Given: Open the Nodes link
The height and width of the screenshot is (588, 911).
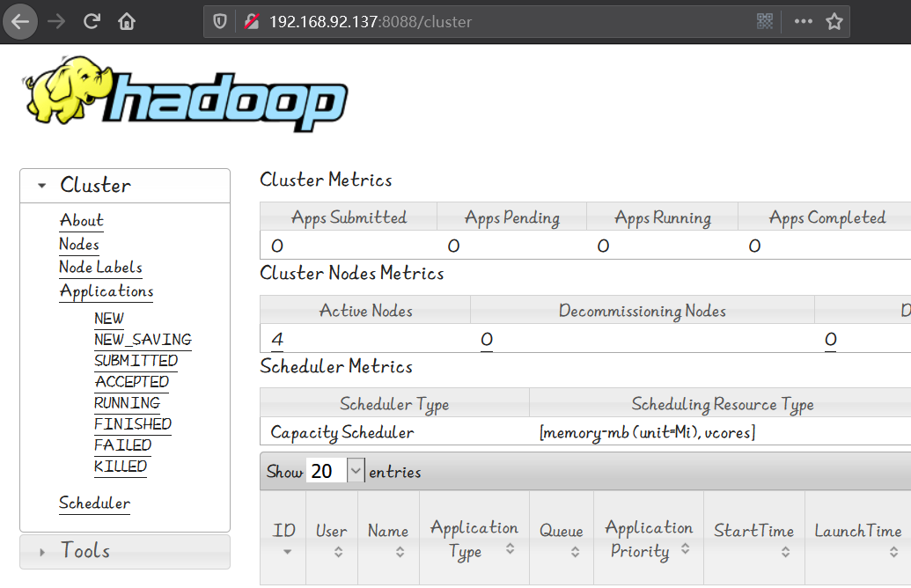Looking at the screenshot, I should 79,245.
